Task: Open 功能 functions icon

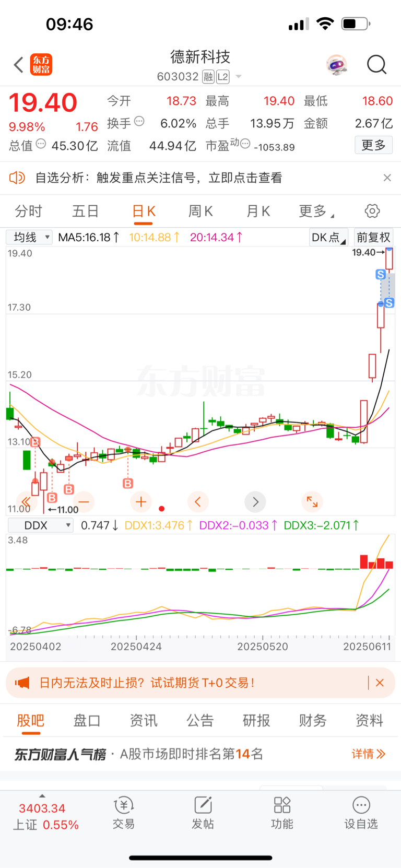Action: coord(282,813)
